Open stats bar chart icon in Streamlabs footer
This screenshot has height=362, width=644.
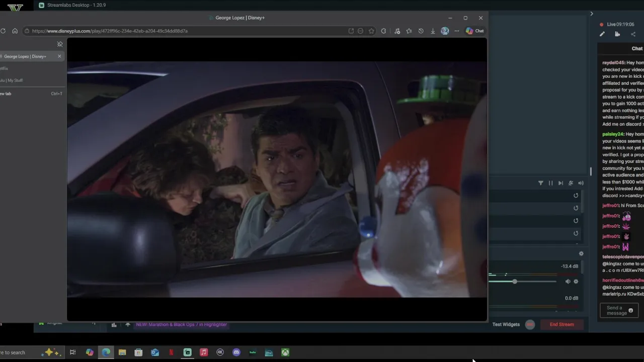coord(114,325)
